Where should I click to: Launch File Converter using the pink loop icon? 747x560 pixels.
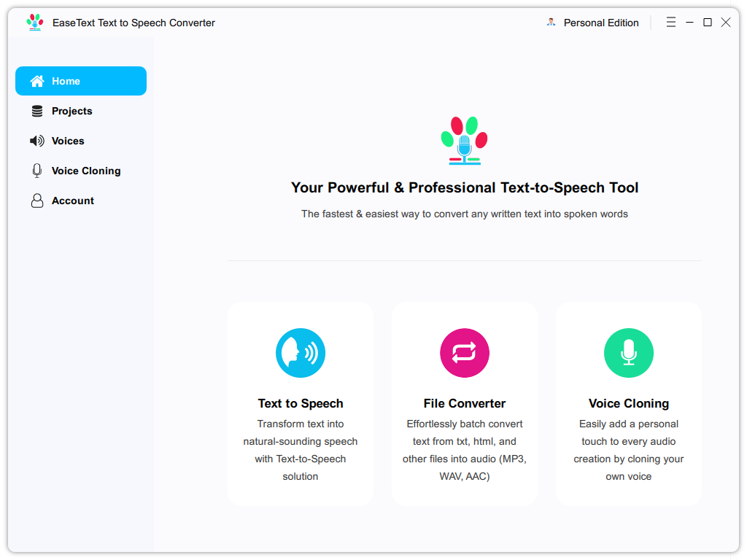coord(465,353)
